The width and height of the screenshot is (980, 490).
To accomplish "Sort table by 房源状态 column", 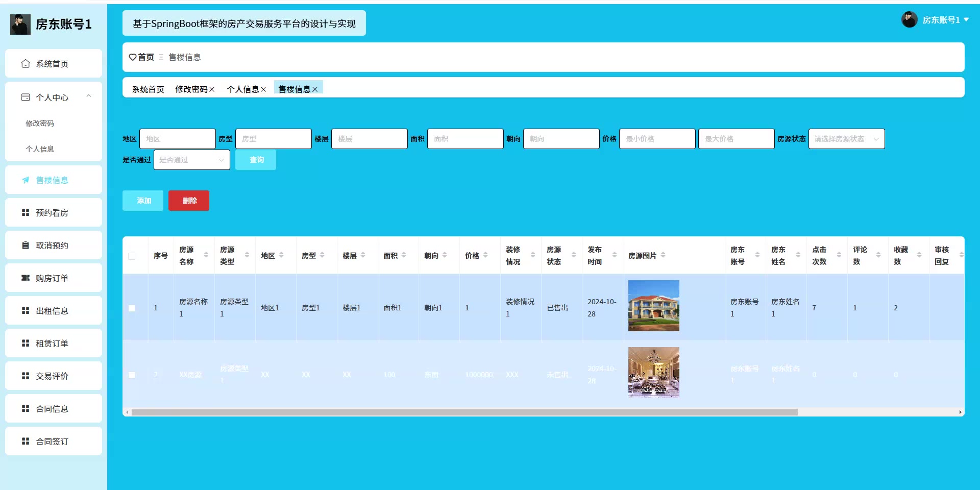I will point(574,255).
